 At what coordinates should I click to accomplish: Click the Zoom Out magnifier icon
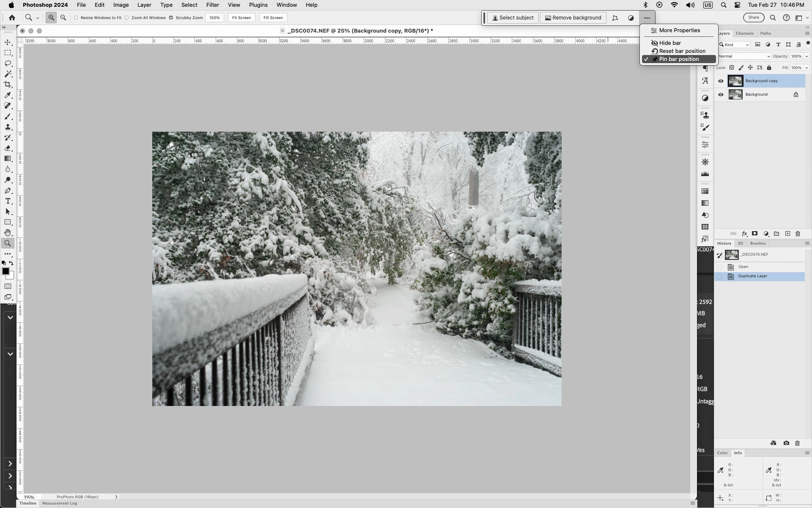tap(63, 18)
